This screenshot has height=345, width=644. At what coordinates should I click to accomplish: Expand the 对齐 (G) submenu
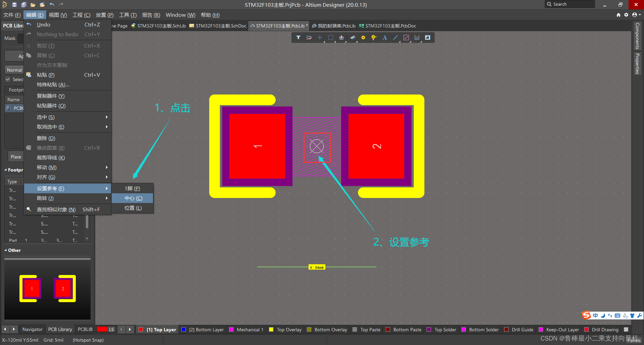pyautogui.click(x=68, y=177)
